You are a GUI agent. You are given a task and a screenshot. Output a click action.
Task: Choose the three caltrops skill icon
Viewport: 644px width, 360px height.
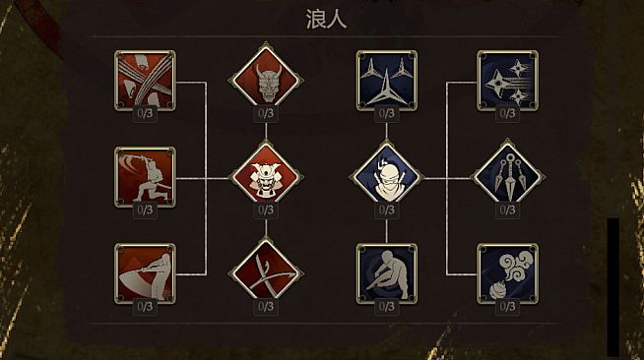click(x=387, y=81)
